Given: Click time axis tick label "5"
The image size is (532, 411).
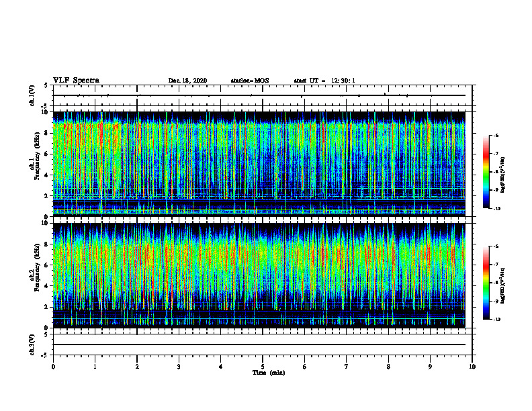Looking at the screenshot, I should pyautogui.click(x=263, y=367).
